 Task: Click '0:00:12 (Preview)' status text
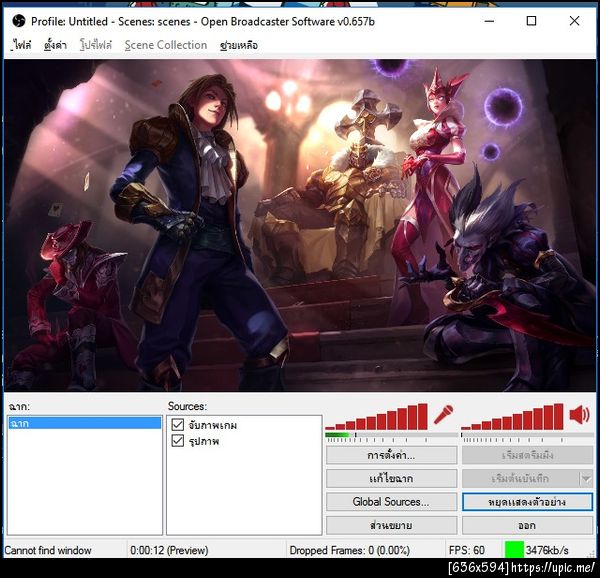point(169,550)
